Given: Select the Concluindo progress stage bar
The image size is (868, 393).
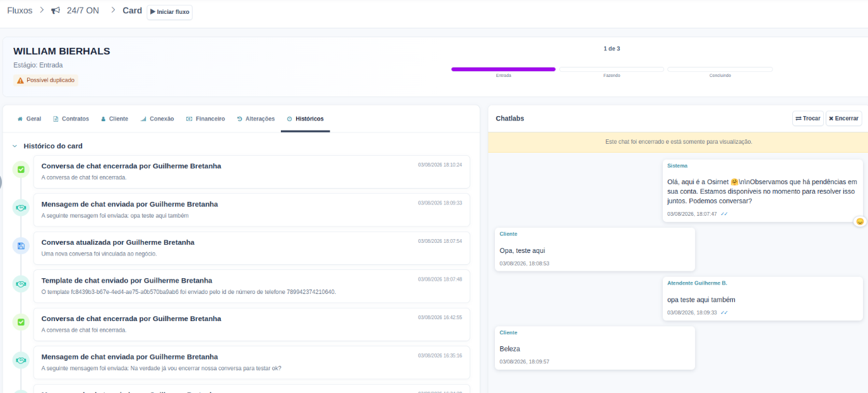Looking at the screenshot, I should point(720,69).
